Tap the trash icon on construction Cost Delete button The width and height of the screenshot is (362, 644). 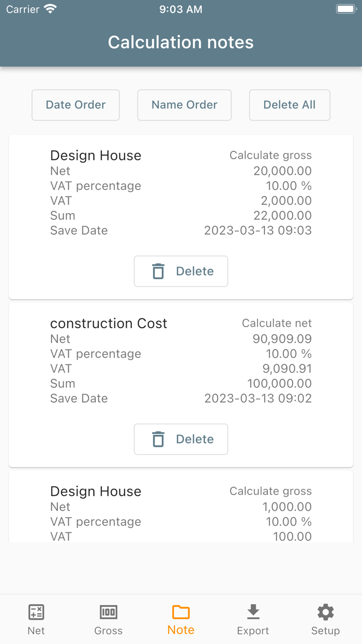tap(159, 439)
